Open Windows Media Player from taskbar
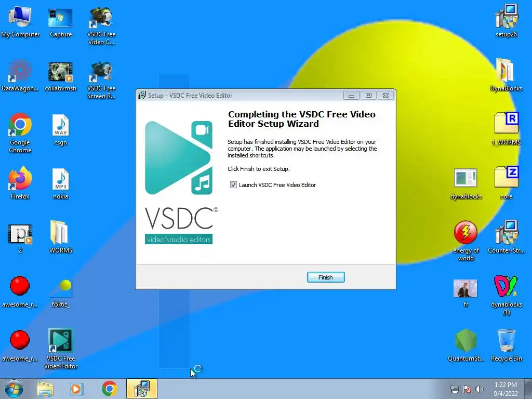Screen dimensions: 532x399 tap(76, 389)
